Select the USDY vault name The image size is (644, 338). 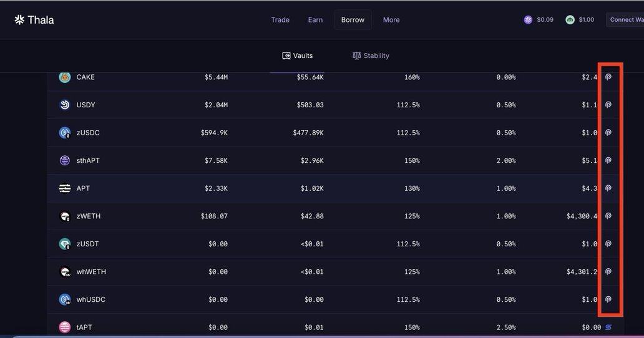click(x=86, y=105)
